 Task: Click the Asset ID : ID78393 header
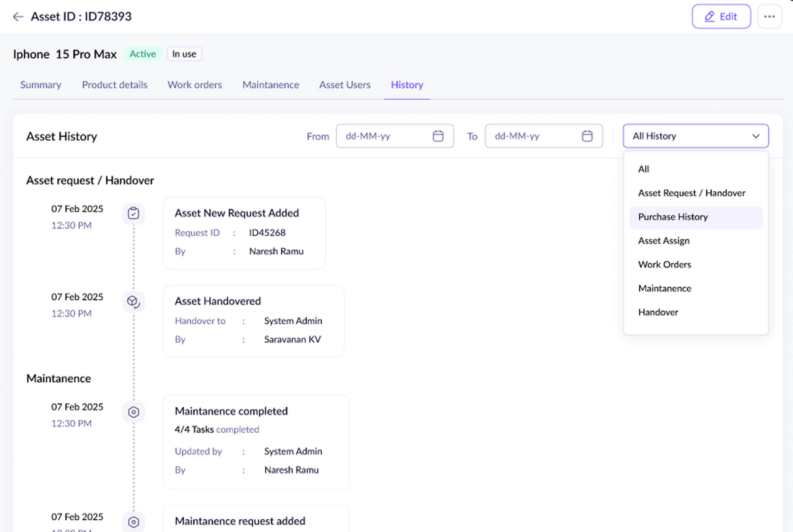(x=81, y=17)
